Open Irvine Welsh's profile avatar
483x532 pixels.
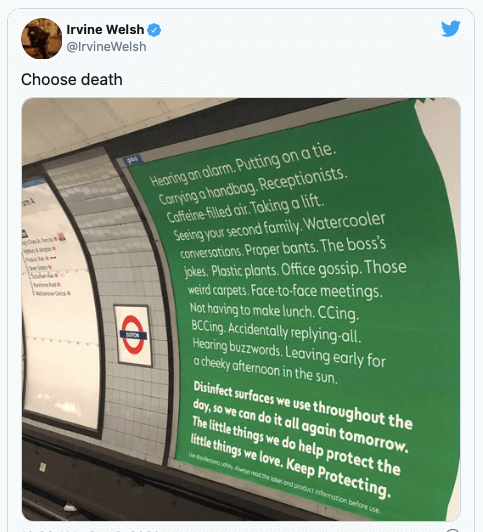click(41, 38)
